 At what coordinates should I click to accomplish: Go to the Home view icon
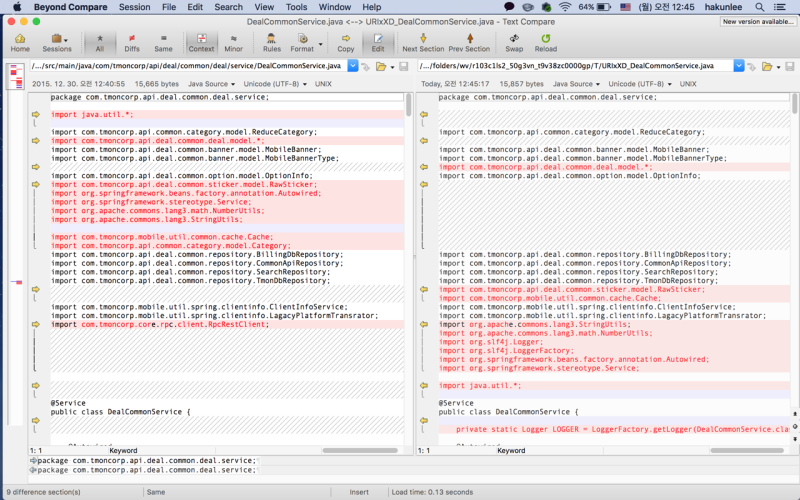[x=20, y=43]
